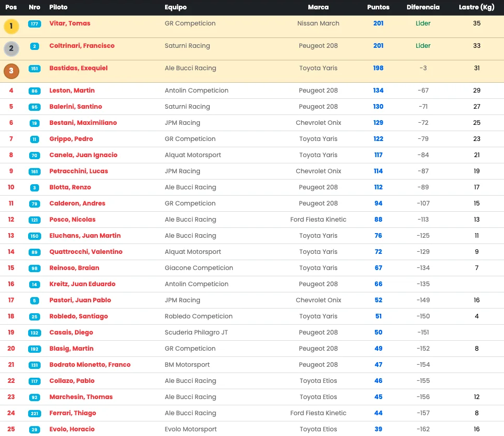The width and height of the screenshot is (504, 436).
Task: Click the Nissan March brand cell
Action: coord(318,23)
